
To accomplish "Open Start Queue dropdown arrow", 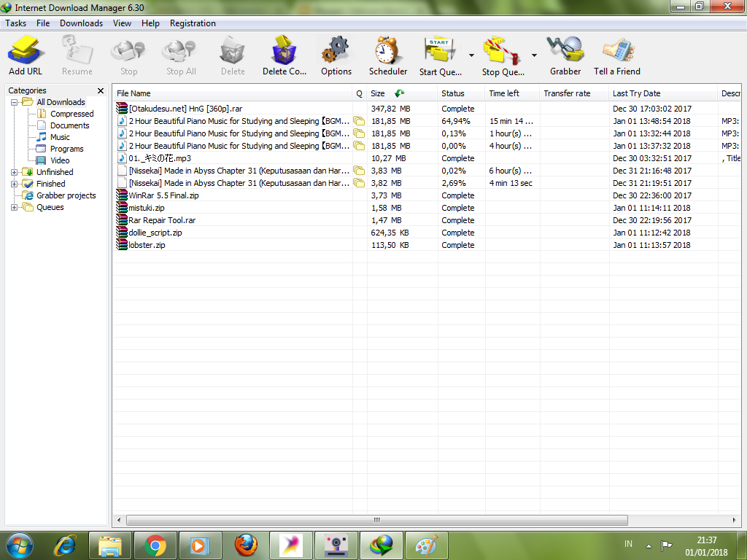I will 471,55.
